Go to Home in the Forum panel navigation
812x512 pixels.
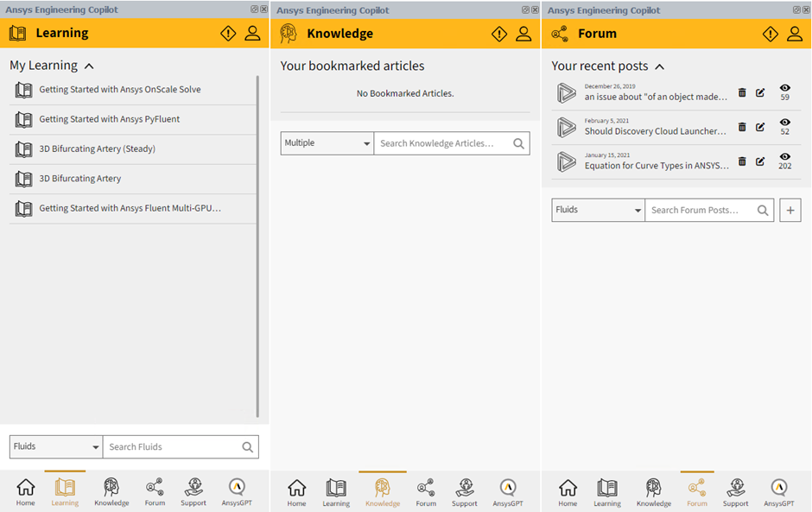coord(568,492)
